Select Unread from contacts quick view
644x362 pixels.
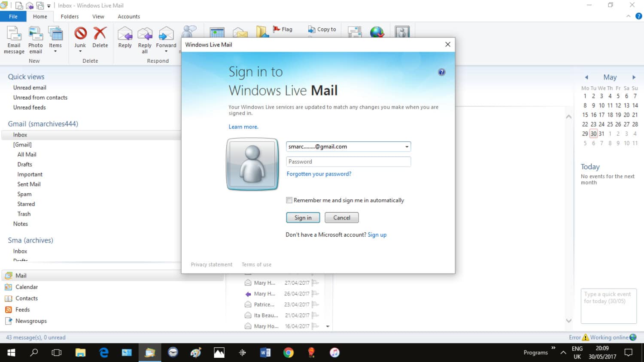point(40,97)
